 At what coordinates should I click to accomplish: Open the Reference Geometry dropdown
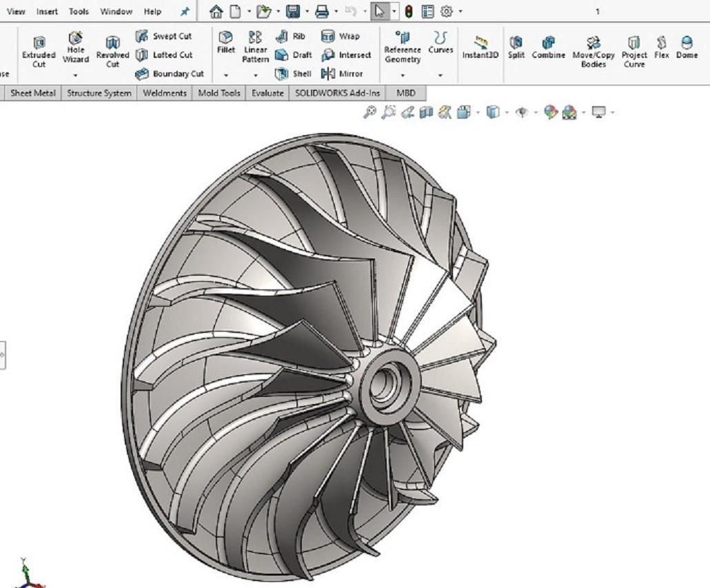(x=403, y=75)
